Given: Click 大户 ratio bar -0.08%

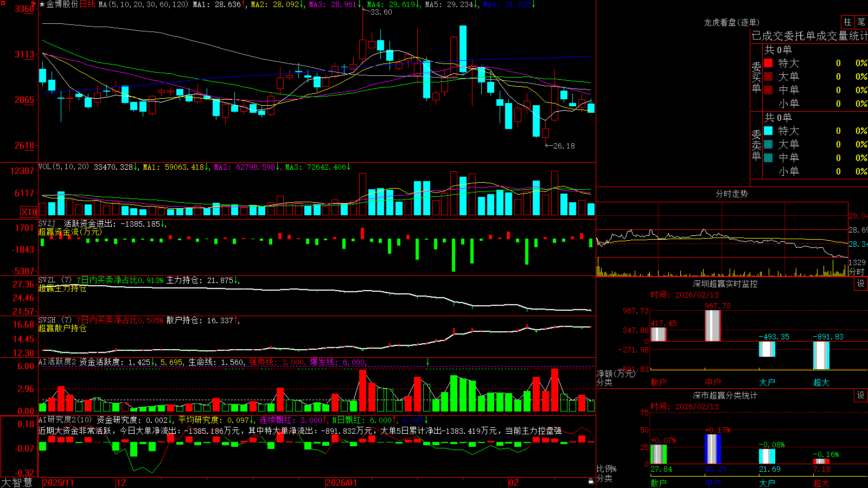Looking at the screenshot, I should [767, 457].
